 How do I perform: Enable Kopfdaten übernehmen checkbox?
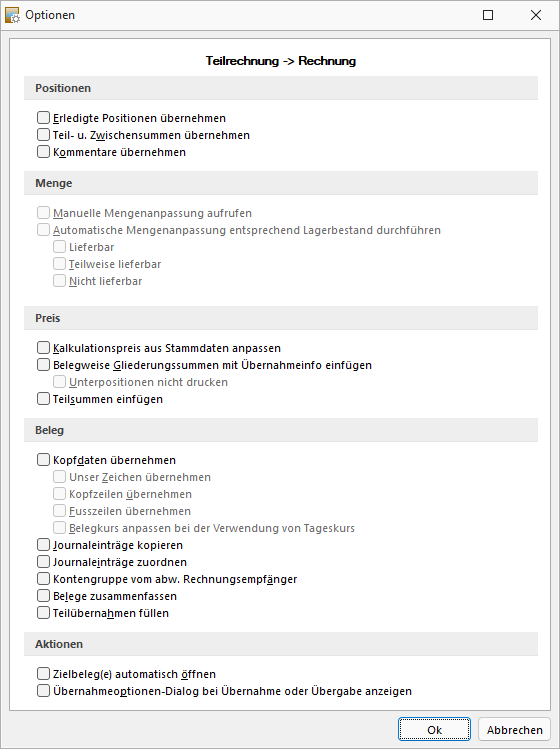pos(43,460)
